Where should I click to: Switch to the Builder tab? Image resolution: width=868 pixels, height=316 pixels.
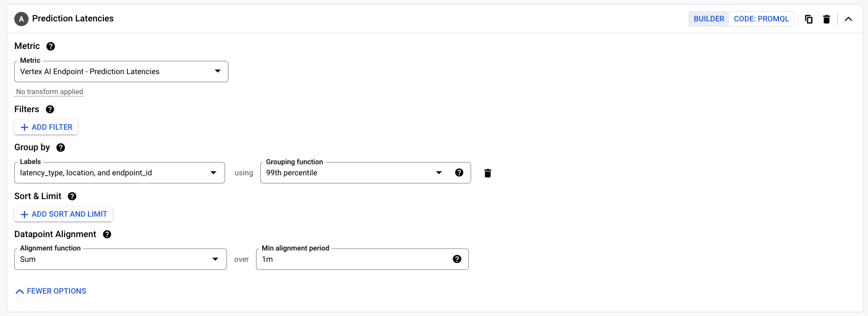coord(709,19)
